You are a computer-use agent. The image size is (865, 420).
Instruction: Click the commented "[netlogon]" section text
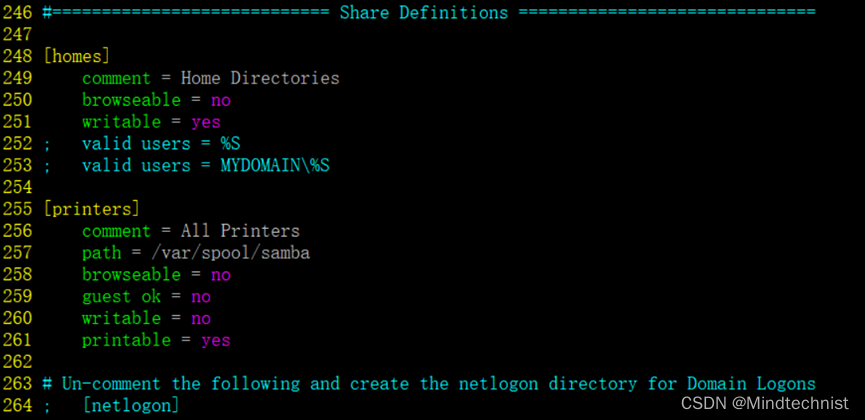click(131, 405)
